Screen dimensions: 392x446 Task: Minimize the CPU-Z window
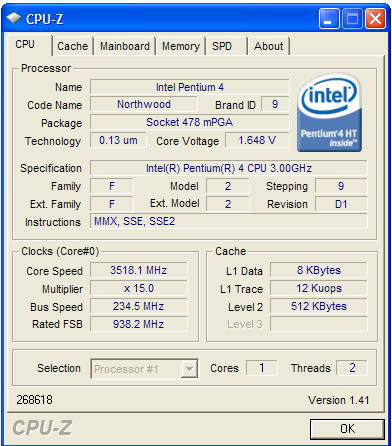tap(329, 19)
